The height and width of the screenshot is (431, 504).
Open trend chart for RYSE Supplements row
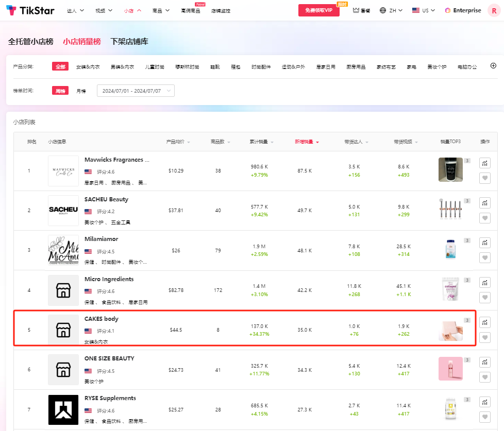485,402
